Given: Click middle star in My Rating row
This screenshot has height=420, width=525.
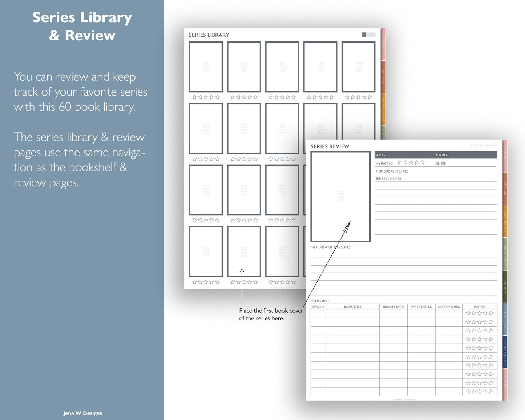Looking at the screenshot, I should [x=411, y=163].
